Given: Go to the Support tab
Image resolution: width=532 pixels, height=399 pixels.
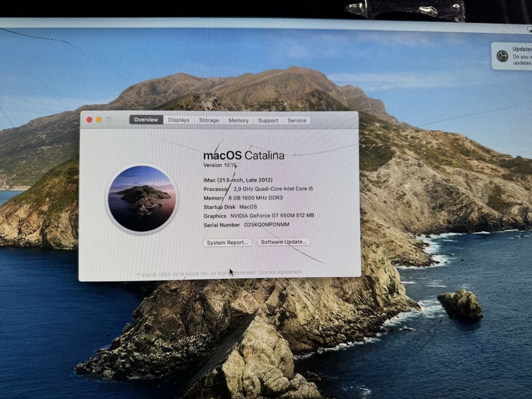Looking at the screenshot, I should tap(268, 120).
